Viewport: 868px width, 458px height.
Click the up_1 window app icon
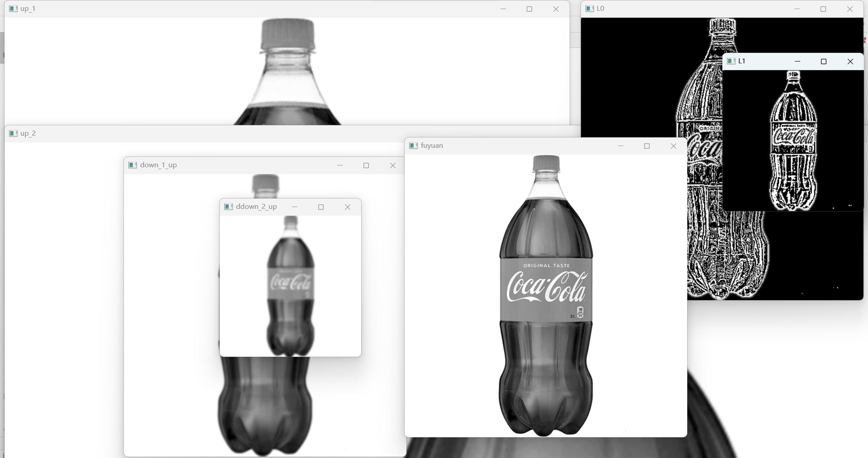click(x=14, y=9)
